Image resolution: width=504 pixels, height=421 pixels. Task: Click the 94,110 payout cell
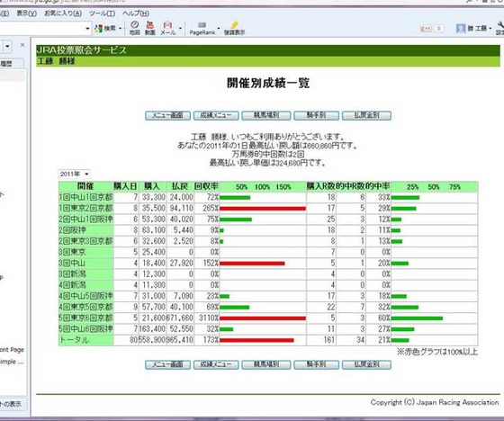180,208
